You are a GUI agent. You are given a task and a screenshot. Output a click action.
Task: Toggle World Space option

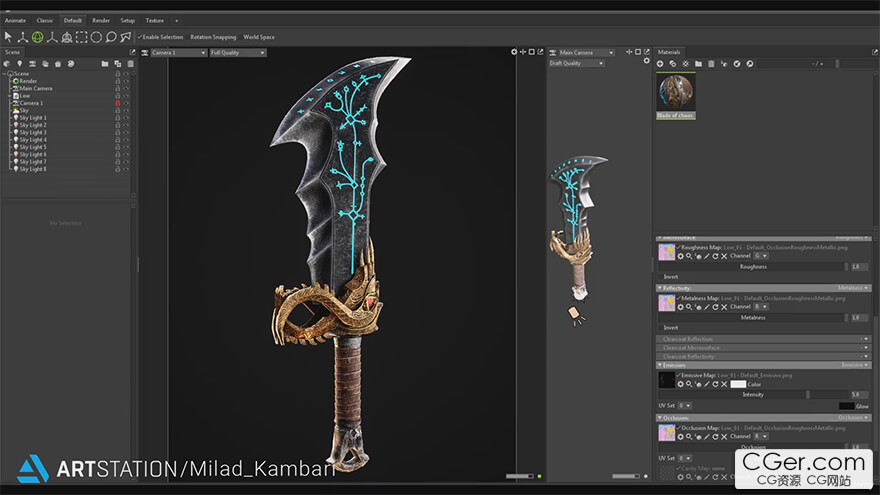pos(259,37)
